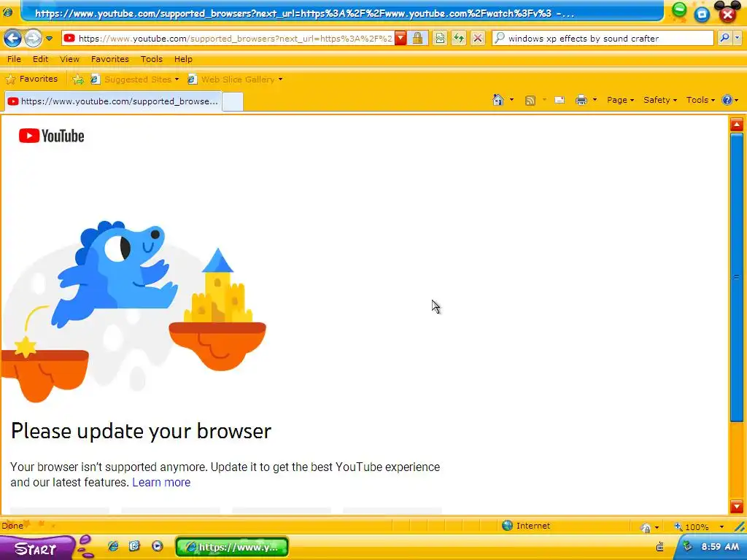Open the recent pages dropdown beside Forward
Image resolution: width=747 pixels, height=560 pixels.
[49, 39]
